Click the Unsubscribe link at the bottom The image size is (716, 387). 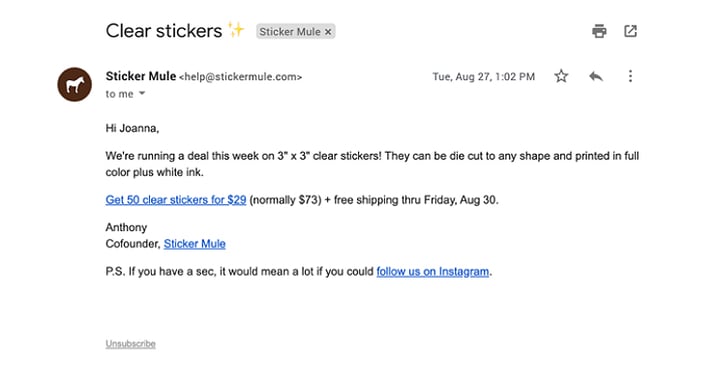[131, 344]
